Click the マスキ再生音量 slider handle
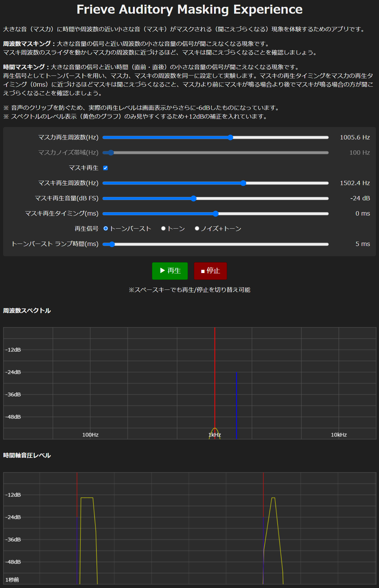 coord(194,198)
